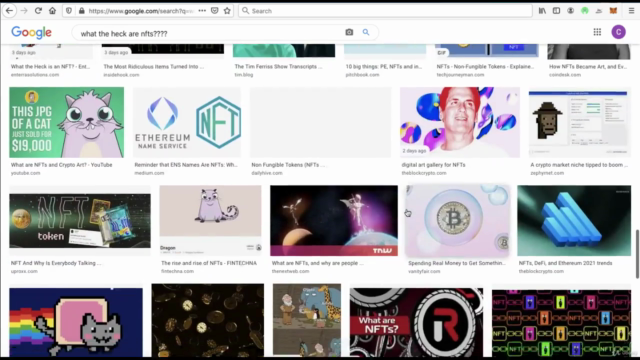640x360 pixels.
Task: Open the Firefox hamburger menu
Action: pyautogui.click(x=631, y=11)
